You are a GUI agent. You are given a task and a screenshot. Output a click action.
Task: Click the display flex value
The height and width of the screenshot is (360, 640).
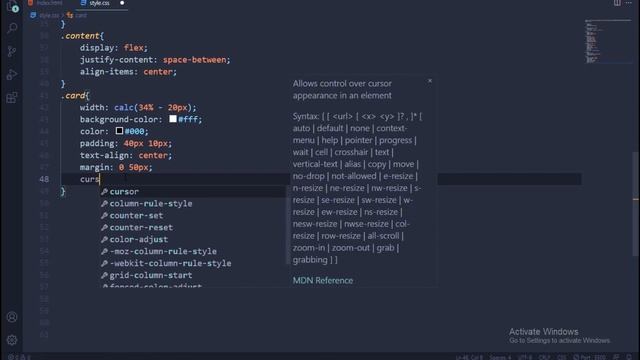[133, 48]
